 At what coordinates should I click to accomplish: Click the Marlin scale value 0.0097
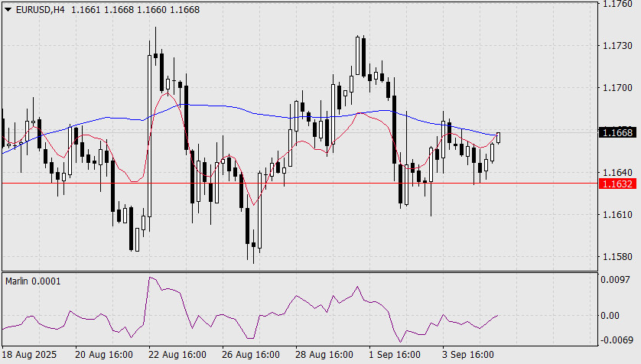click(x=615, y=280)
